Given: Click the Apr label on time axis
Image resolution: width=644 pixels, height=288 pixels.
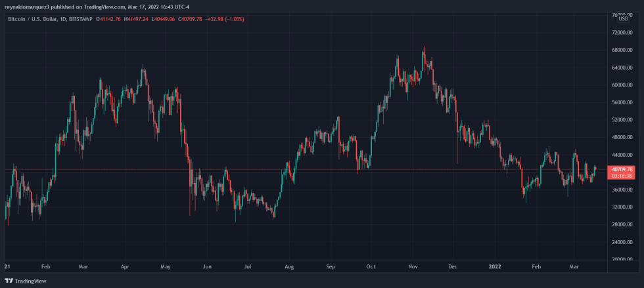Looking at the screenshot, I should (126, 266).
